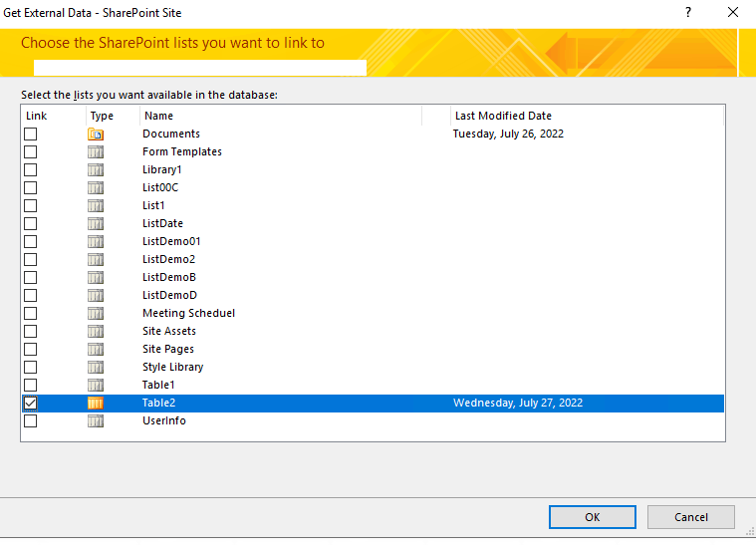Image resolution: width=756 pixels, height=545 pixels.
Task: Select the List1 name text
Action: coord(153,205)
